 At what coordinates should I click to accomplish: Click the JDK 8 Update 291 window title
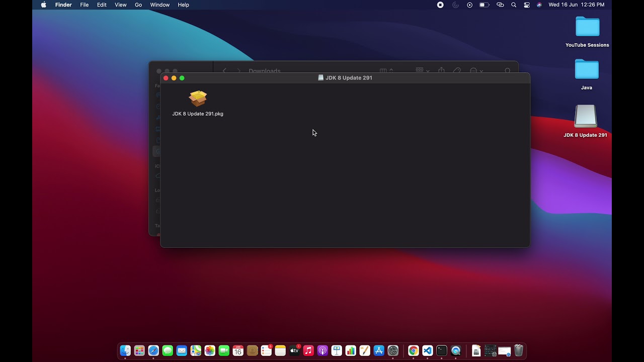[x=349, y=78]
